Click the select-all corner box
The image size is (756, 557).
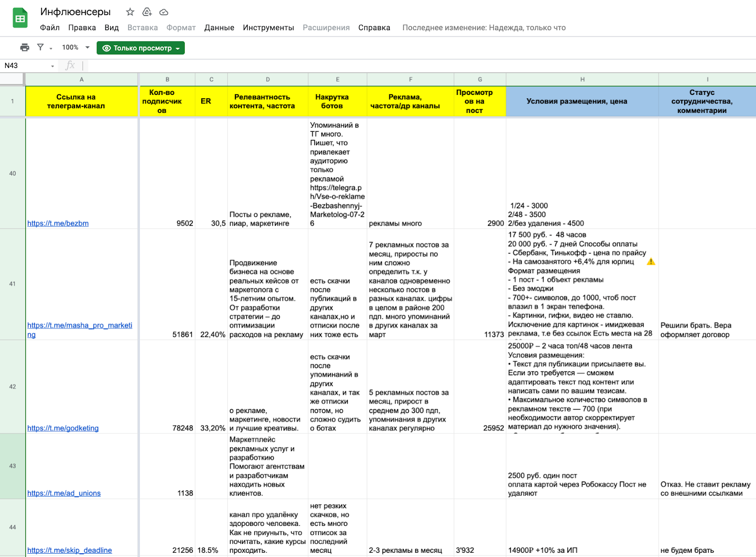coord(12,79)
